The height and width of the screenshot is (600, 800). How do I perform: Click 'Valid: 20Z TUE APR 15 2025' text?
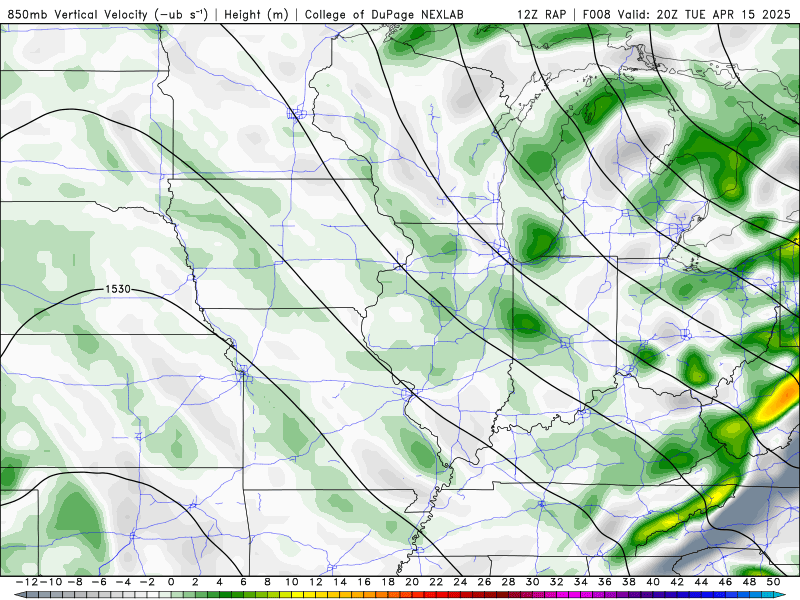click(705, 14)
